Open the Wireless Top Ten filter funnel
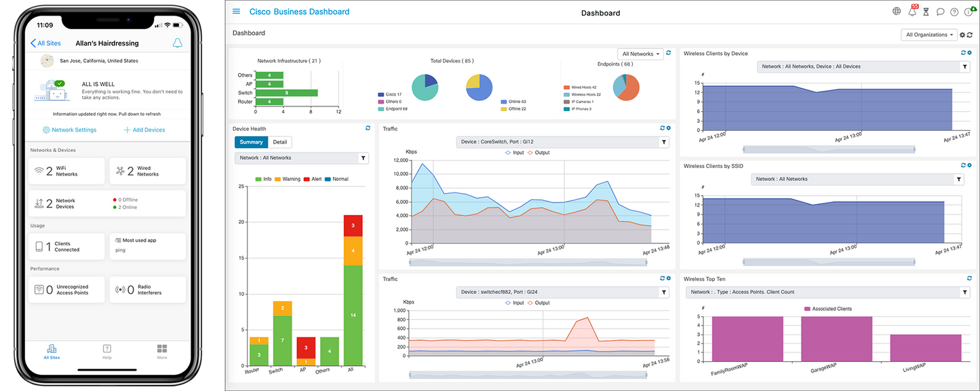 click(x=965, y=292)
